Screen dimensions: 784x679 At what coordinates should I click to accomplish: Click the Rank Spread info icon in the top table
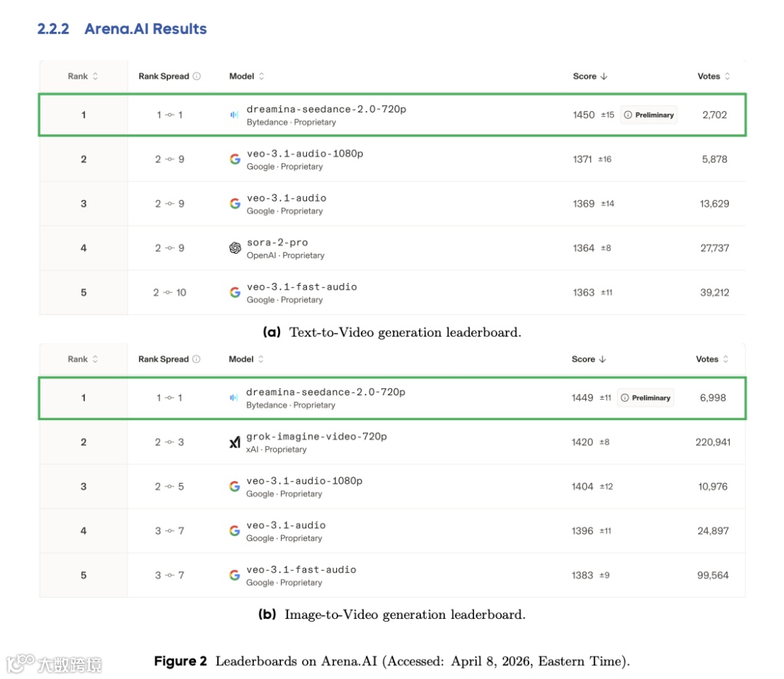[x=197, y=76]
